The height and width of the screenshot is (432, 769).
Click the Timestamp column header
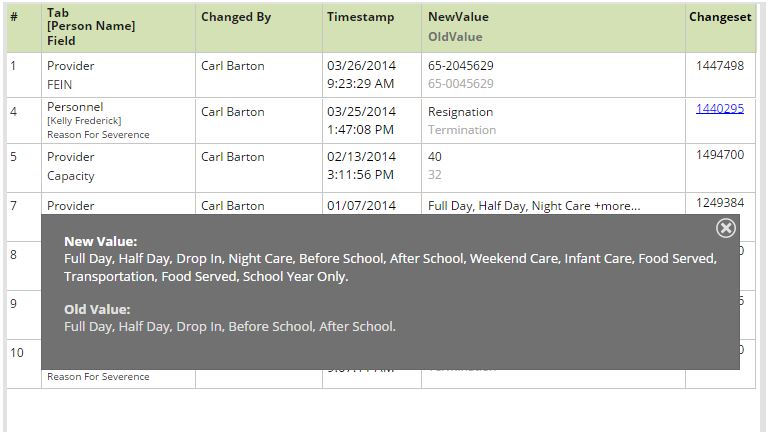(x=360, y=17)
